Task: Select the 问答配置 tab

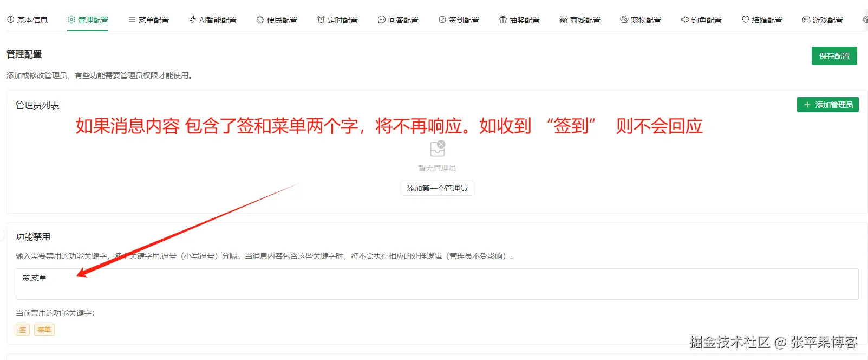Action: tap(398, 20)
